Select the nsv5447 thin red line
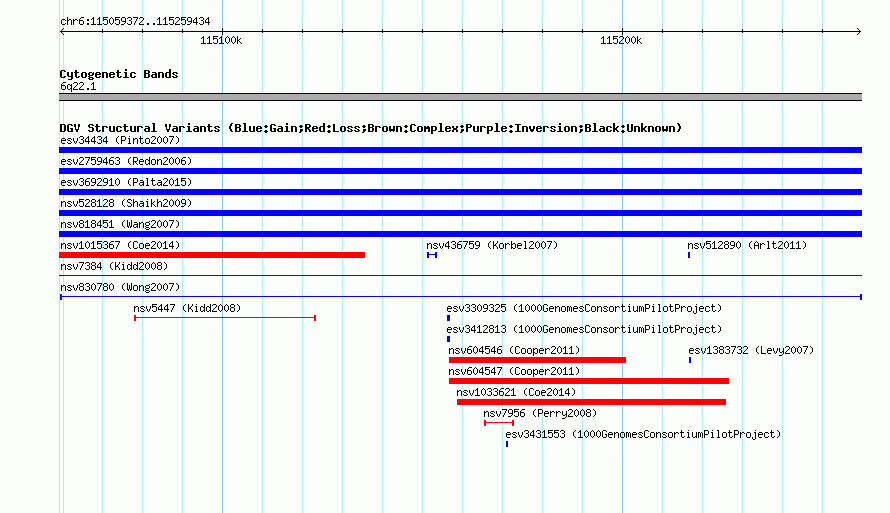Viewport: 890px width, 513px height. click(225, 318)
